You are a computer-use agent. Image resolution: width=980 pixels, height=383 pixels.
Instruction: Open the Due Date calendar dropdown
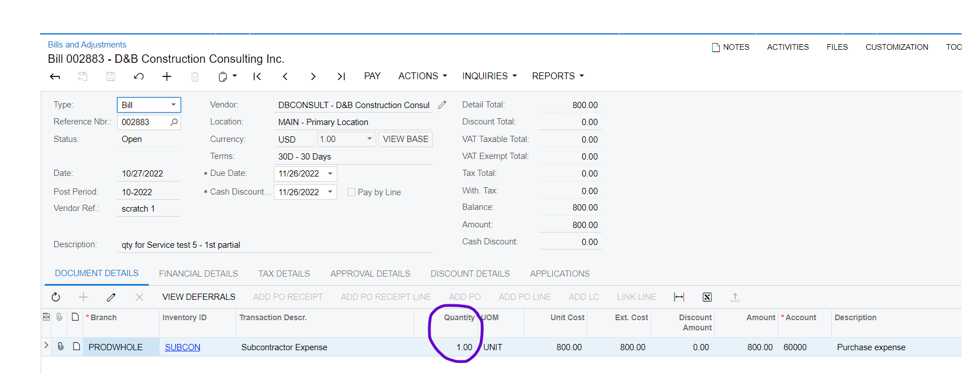pyautogui.click(x=330, y=174)
